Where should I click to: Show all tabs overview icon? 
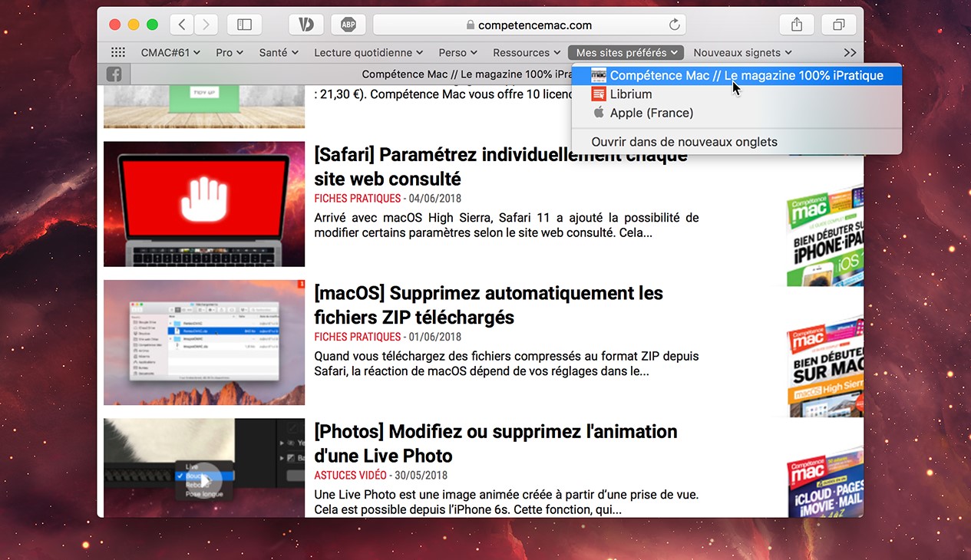point(838,25)
